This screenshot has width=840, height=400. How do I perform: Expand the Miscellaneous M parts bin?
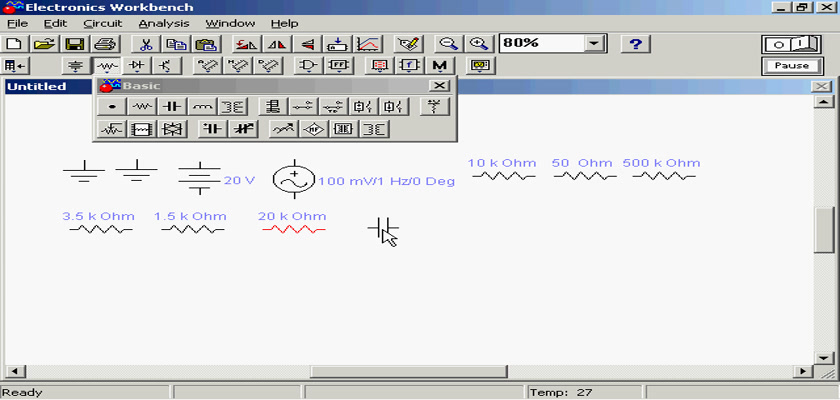(x=438, y=66)
